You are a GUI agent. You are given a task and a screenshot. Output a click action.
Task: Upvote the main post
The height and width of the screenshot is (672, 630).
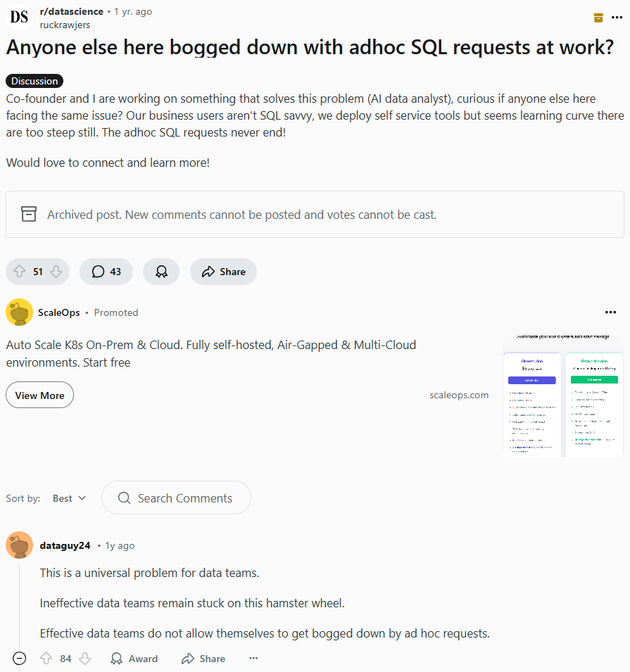[20, 272]
